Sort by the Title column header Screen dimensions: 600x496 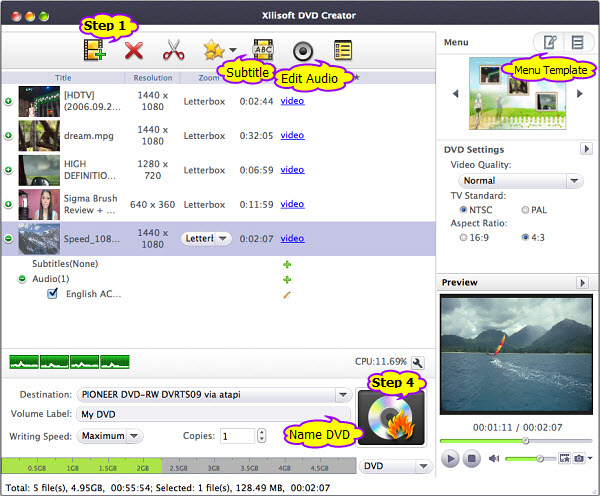63,78
